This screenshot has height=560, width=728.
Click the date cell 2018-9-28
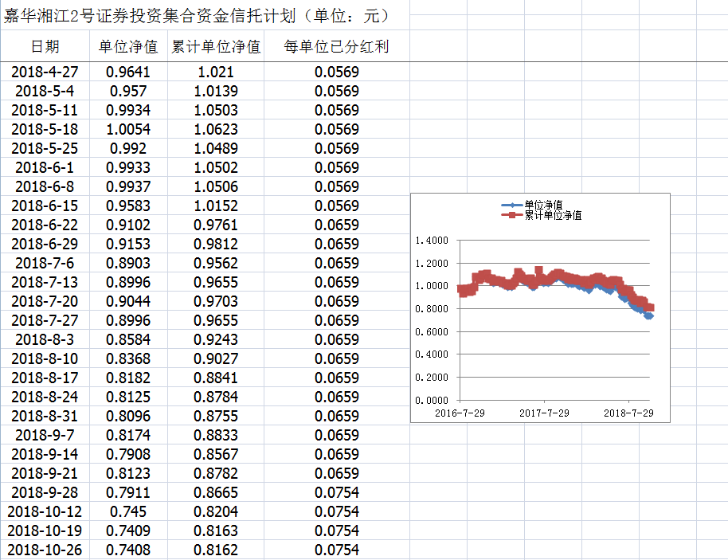point(45,491)
